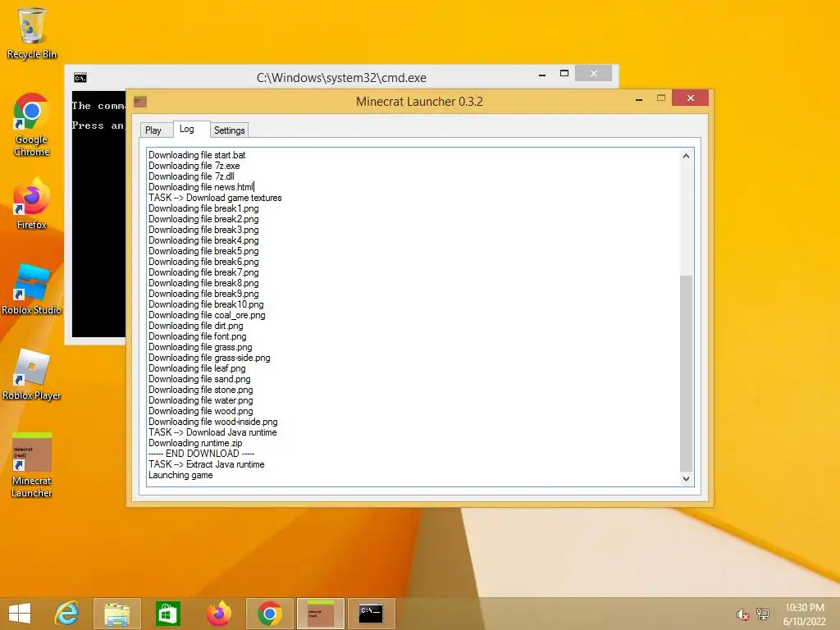Viewport: 840px width, 630px height.
Task: Click 'TASK --> Download game textures' line
Action: 215,198
